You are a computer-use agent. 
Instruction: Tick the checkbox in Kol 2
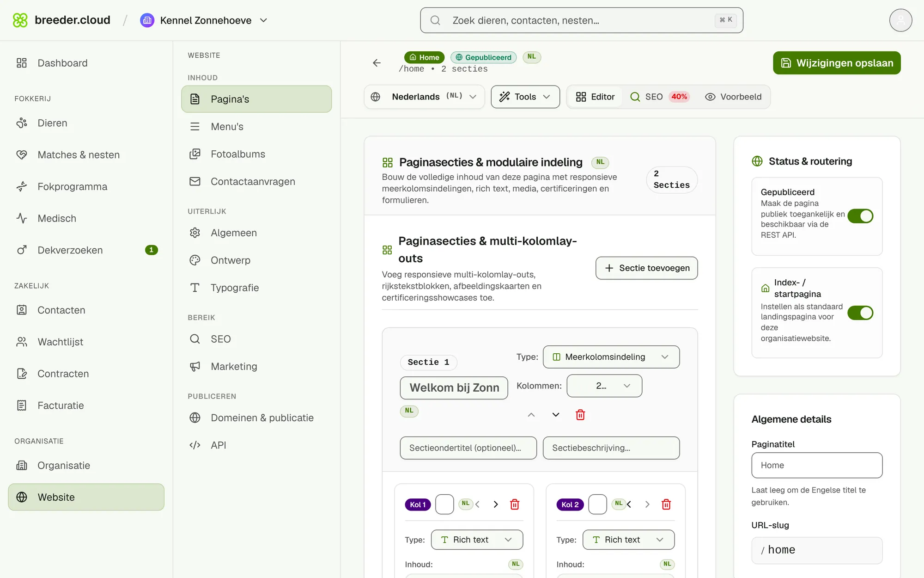pyautogui.click(x=597, y=504)
